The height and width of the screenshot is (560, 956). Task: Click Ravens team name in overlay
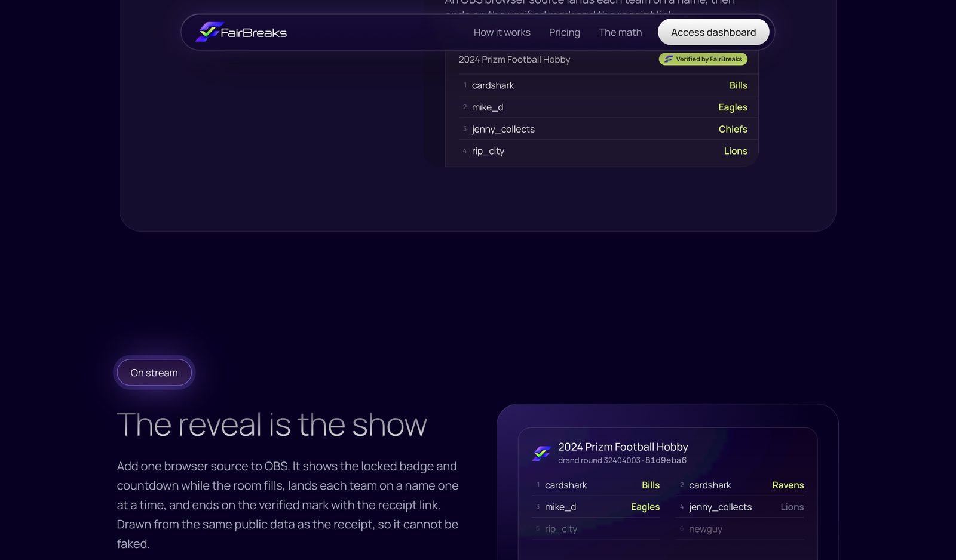(x=788, y=485)
